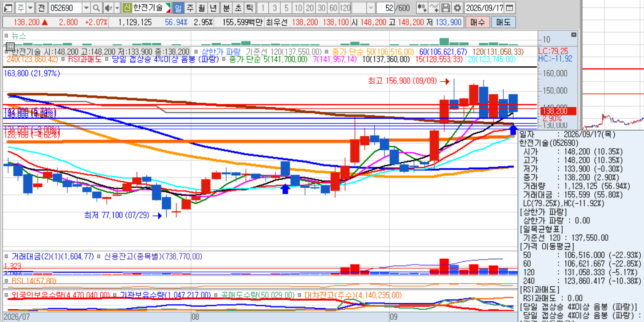Click the 신용잔고(종목별) indicator label
644x322 pixels.
coord(153,256)
